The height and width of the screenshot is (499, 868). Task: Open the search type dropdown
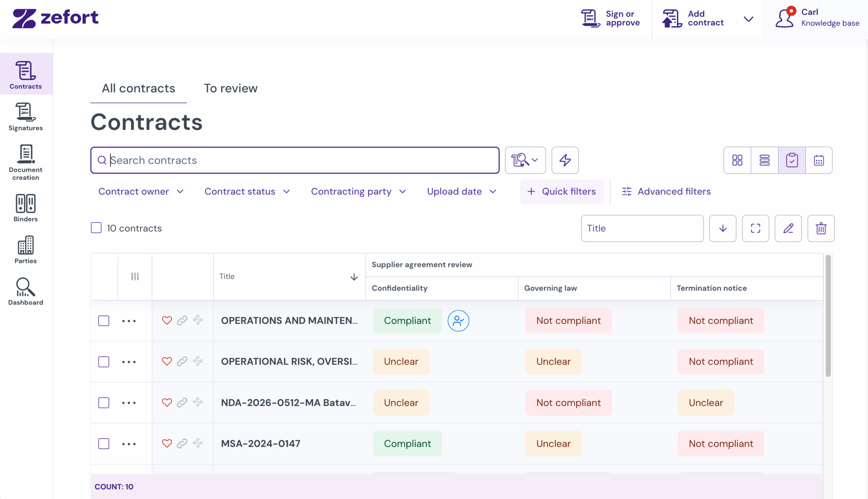pos(525,160)
